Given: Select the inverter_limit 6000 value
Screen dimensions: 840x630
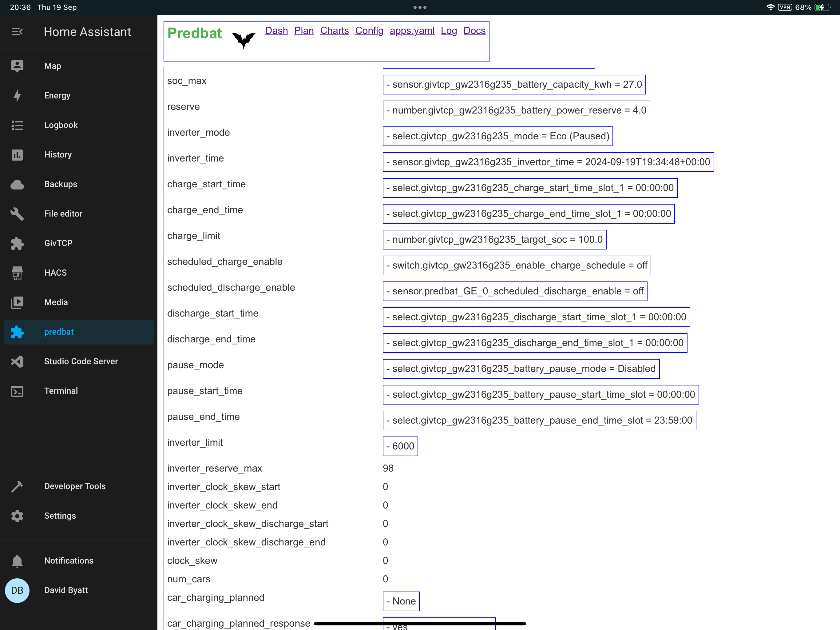Looking at the screenshot, I should click(400, 446).
